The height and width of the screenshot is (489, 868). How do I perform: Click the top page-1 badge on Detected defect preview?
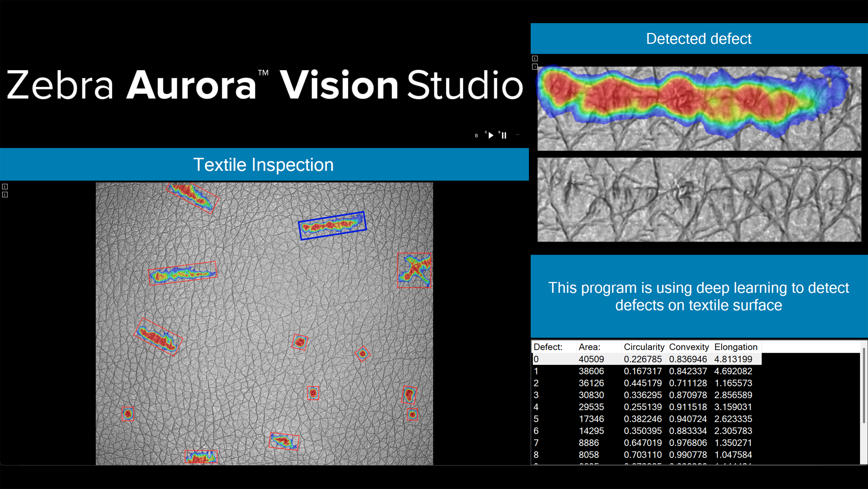[x=535, y=58]
